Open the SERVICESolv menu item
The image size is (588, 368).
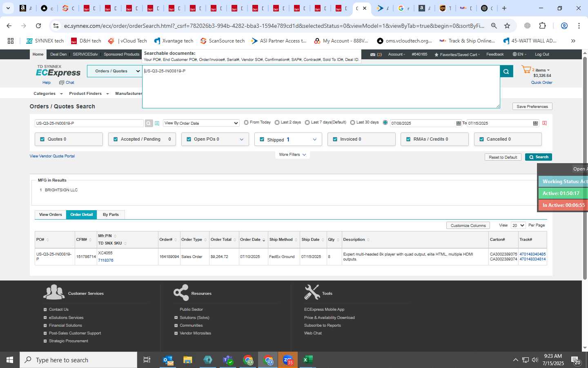point(85,54)
